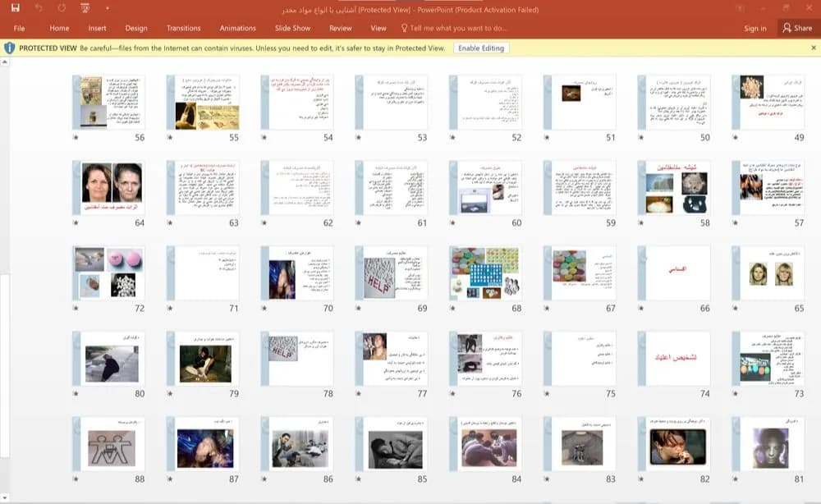Viewport: 821px width, 504px height.
Task: Click the Share person icon
Action: pos(787,28)
